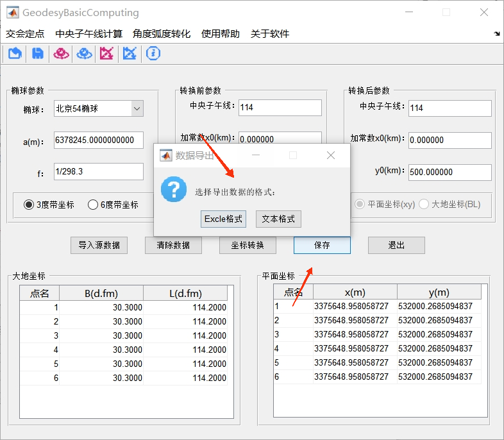Click the 保存 button

pyautogui.click(x=322, y=245)
